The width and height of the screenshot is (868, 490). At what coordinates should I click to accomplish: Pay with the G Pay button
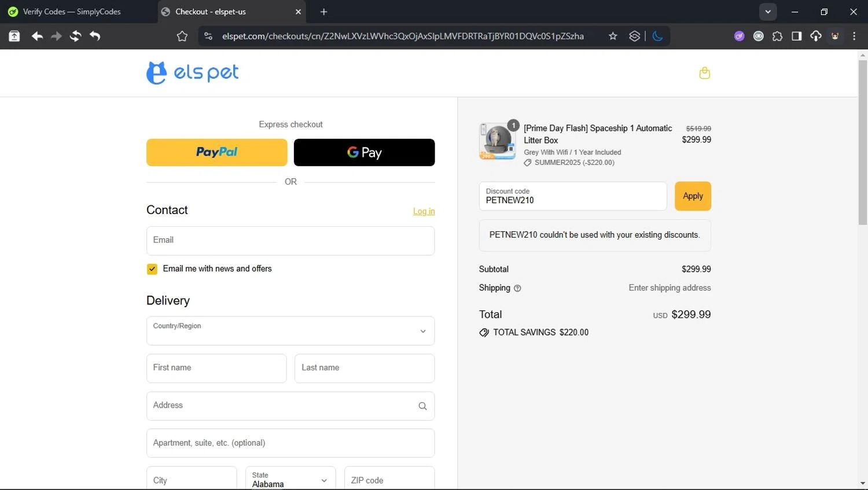pyautogui.click(x=365, y=153)
